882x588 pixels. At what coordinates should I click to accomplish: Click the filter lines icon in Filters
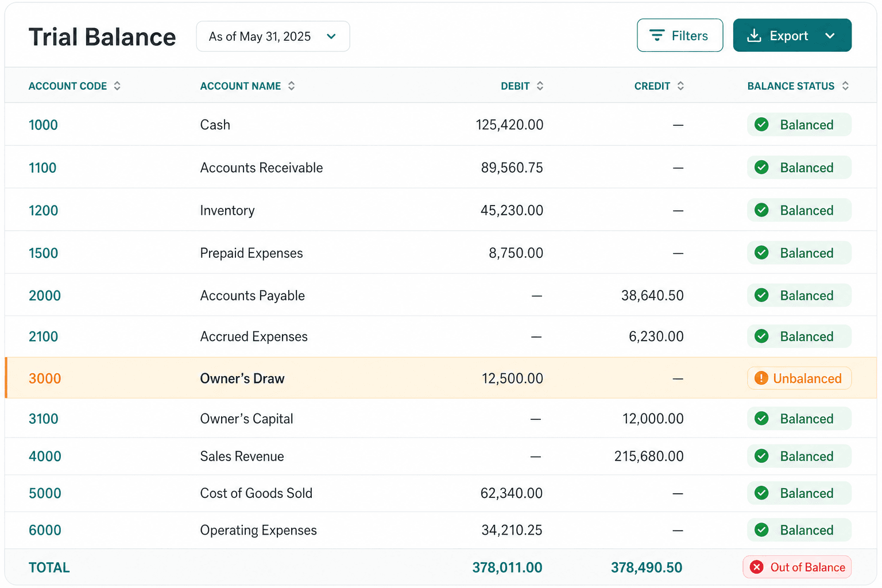point(657,36)
